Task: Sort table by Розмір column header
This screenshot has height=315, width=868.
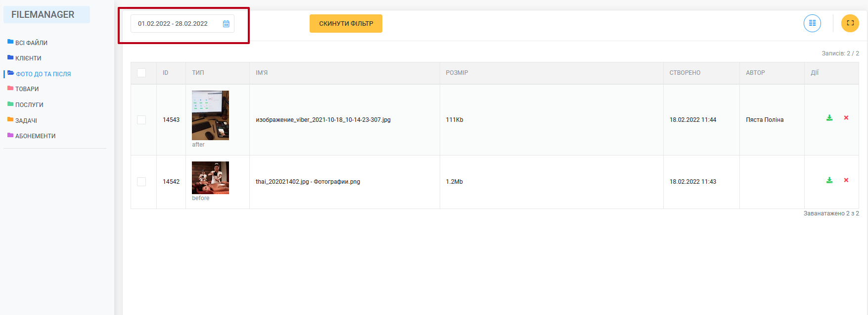Action: pyautogui.click(x=457, y=73)
